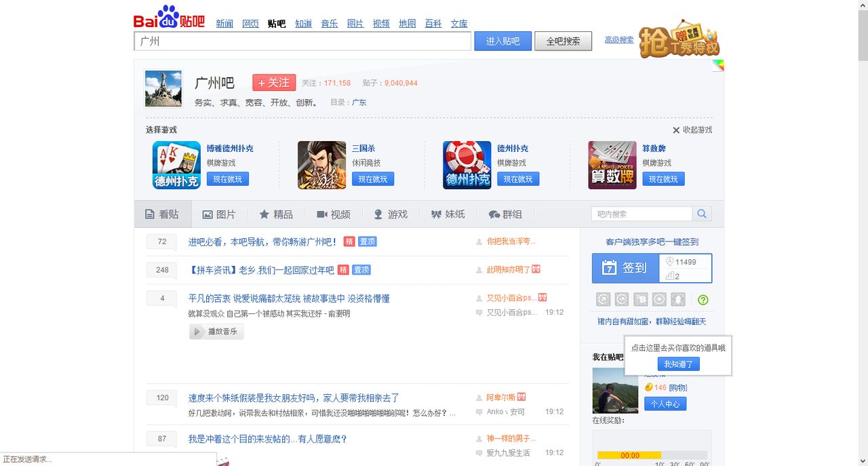Click the 客户端独享多吧一键签到 link
The width and height of the screenshot is (868, 466).
pyautogui.click(x=652, y=241)
